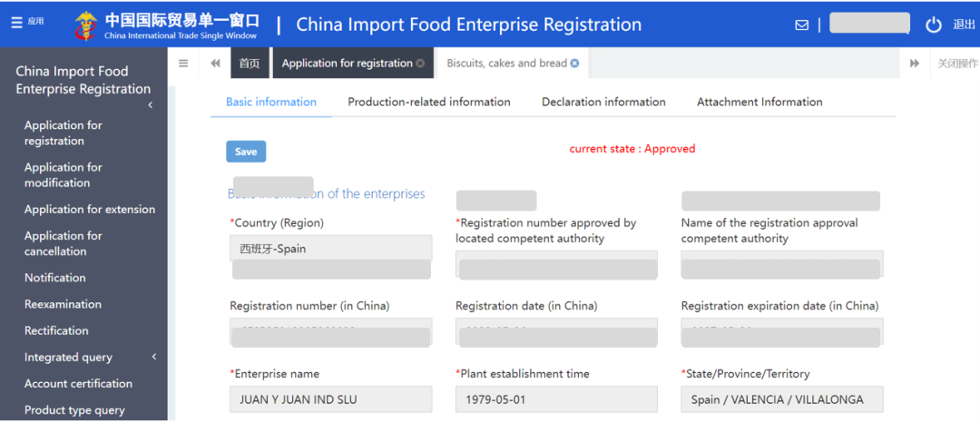Toggle the sidebar with the tab-bar menu icon
Viewport: 980px width, 422px height.
[183, 64]
